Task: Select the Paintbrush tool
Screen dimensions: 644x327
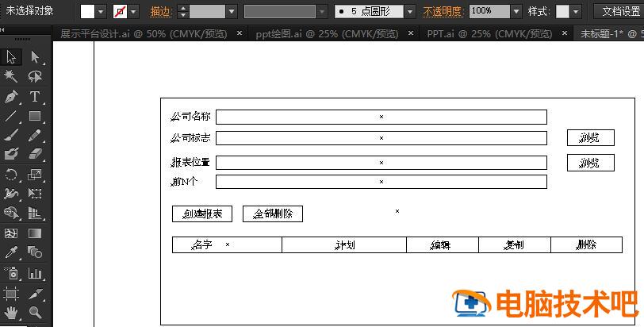Action: (x=11, y=135)
